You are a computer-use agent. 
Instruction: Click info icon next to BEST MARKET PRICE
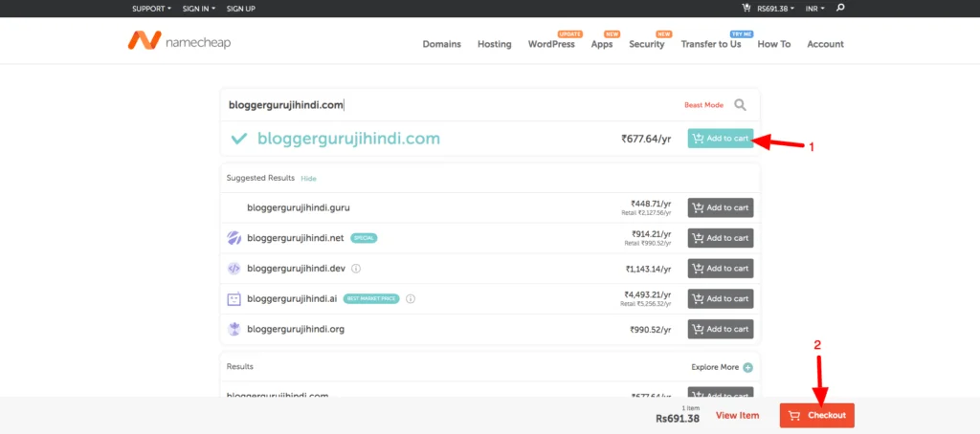(411, 299)
